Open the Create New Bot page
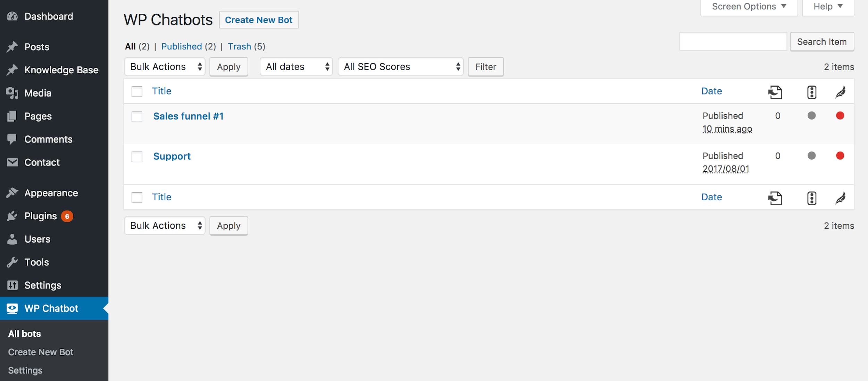Screen dimensions: 868x381 click(x=259, y=19)
